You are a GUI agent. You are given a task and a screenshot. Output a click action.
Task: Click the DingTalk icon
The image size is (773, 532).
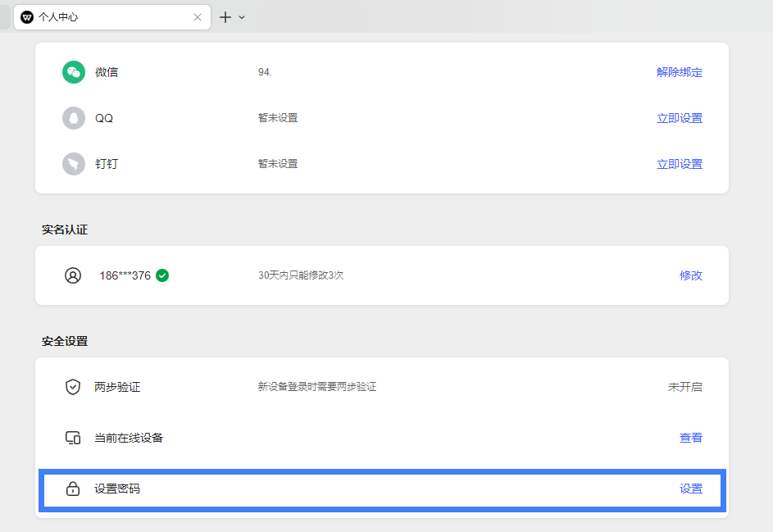[73, 163]
